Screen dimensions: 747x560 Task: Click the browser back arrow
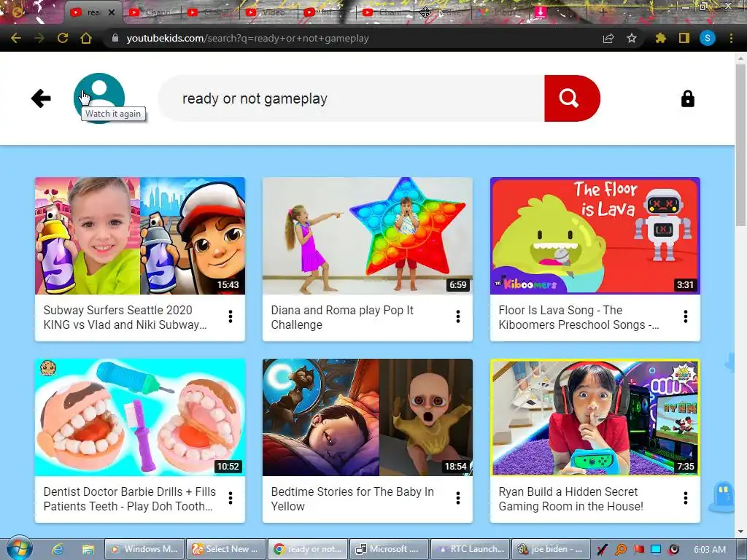[16, 38]
